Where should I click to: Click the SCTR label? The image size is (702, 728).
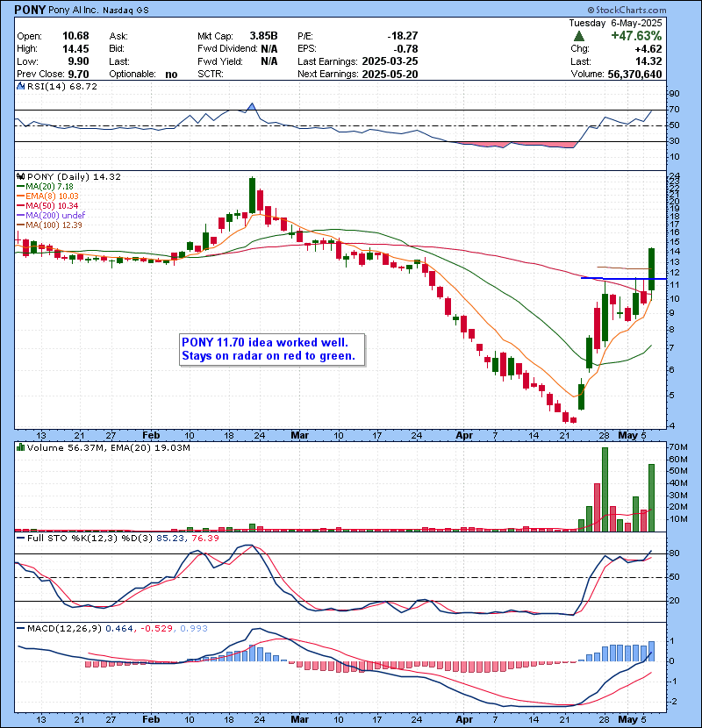211,75
